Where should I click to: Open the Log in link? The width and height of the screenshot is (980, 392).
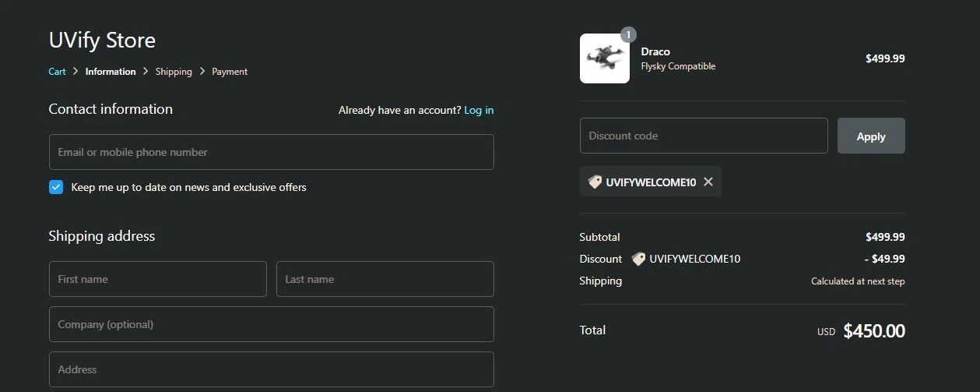click(x=479, y=110)
